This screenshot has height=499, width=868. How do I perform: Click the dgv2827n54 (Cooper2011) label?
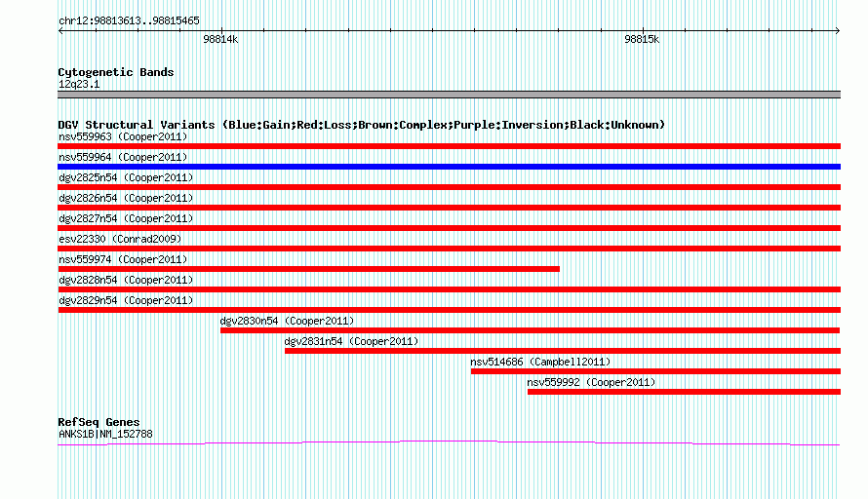tap(126, 218)
